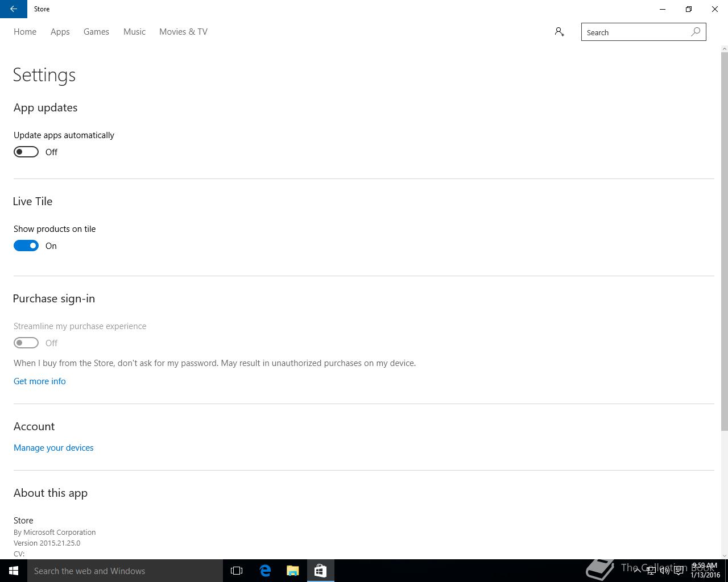Open Task View on taskbar
This screenshot has width=728, height=582.
[x=237, y=571]
